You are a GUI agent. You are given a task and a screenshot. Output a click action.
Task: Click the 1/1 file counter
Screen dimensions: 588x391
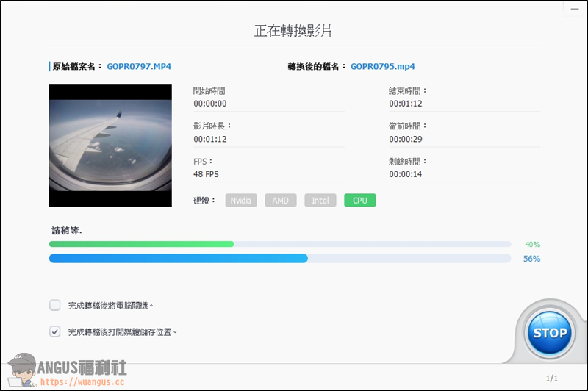tap(552, 379)
